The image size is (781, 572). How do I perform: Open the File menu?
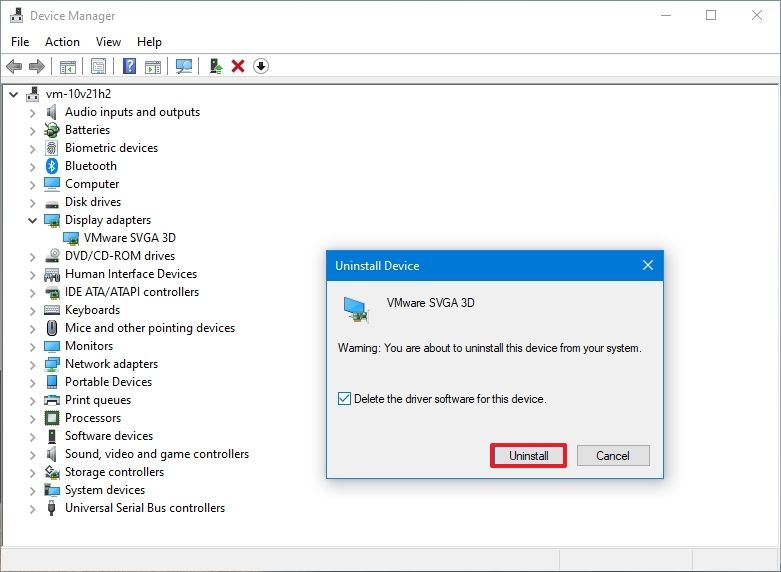coord(20,42)
